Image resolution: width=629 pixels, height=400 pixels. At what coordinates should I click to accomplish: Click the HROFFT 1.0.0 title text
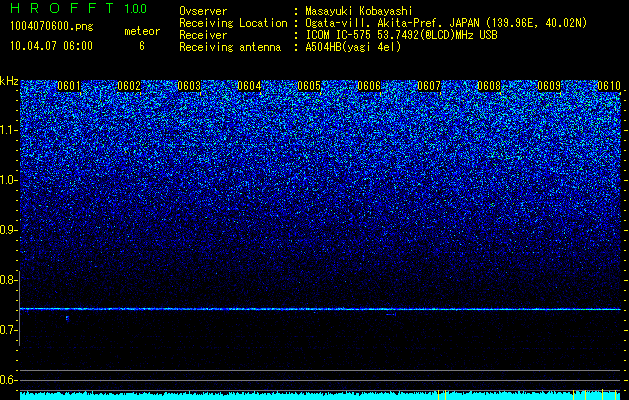[79, 8]
